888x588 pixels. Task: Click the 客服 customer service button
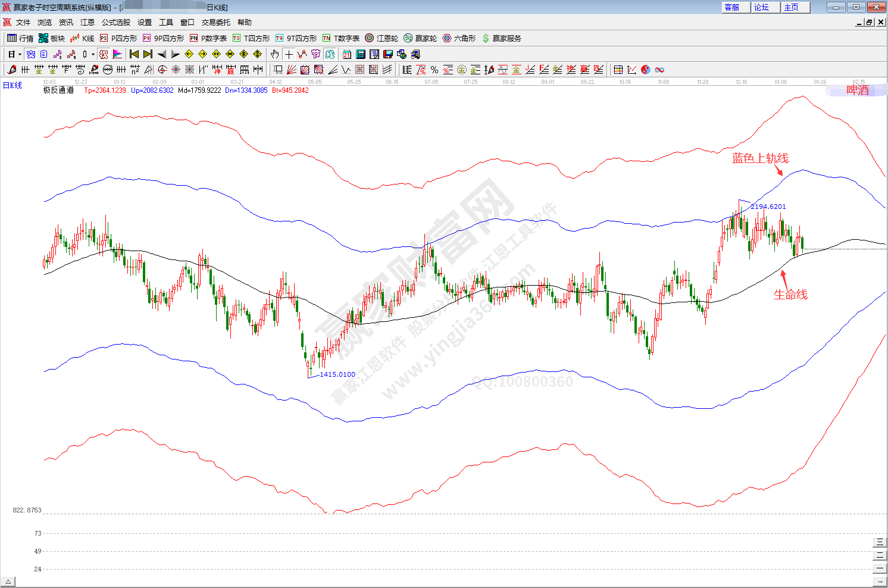732,7
